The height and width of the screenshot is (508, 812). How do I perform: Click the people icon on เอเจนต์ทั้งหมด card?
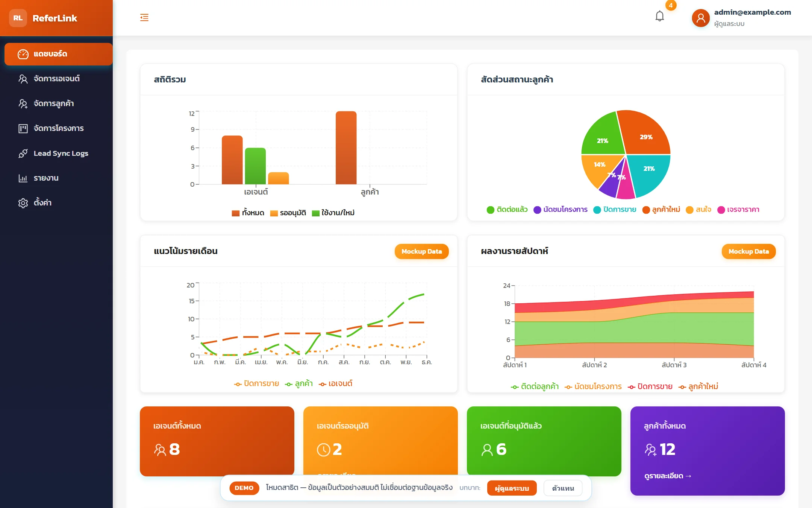[160, 450]
